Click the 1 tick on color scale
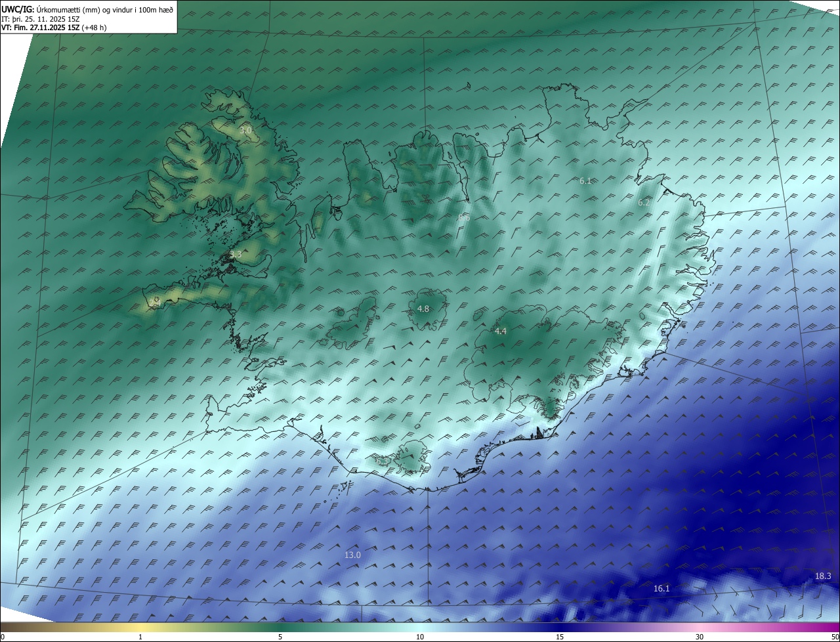 click(x=140, y=637)
